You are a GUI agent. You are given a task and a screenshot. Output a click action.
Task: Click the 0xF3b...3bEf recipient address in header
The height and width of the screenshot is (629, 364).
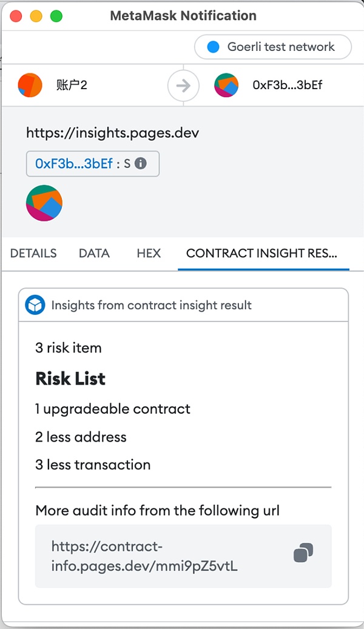coord(287,85)
